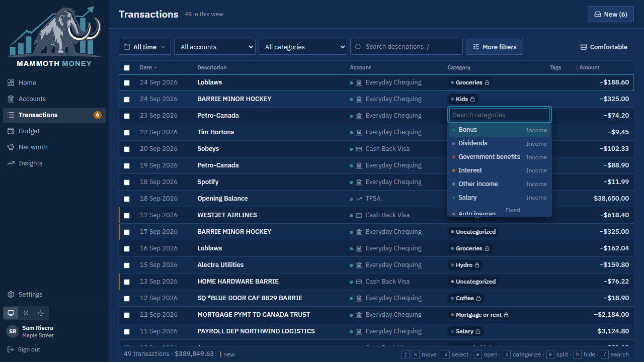This screenshot has width=644, height=362.
Task: Select the dark theme moon icon
Action: (x=41, y=313)
